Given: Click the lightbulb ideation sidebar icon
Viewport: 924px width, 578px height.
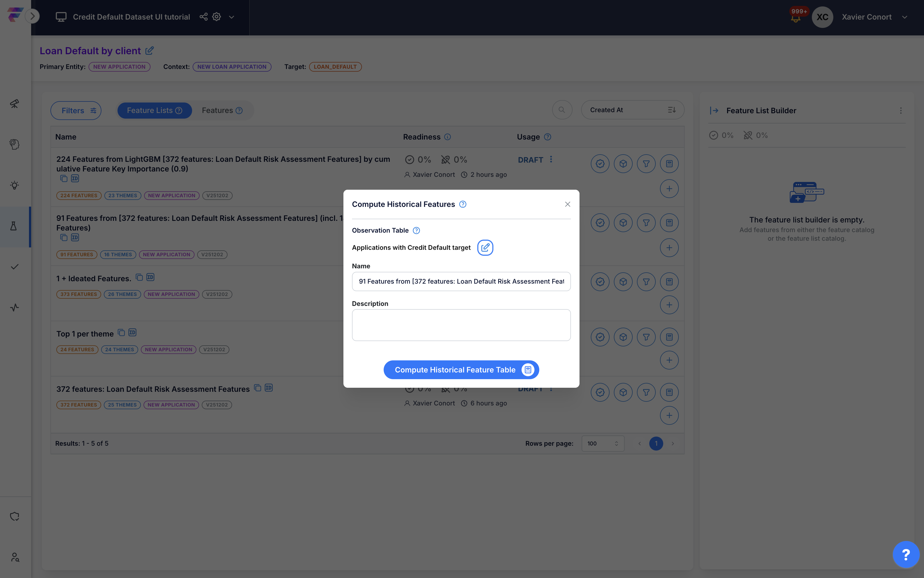Looking at the screenshot, I should 14,185.
